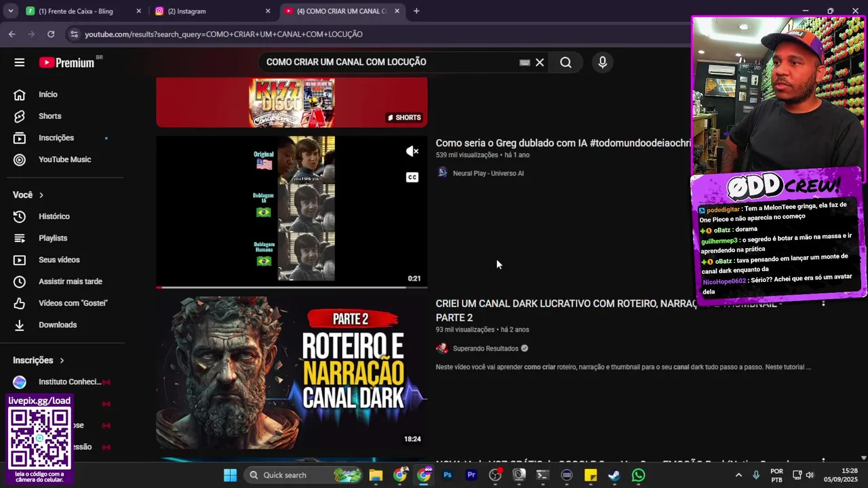Open the Greg dublado com IA video thumbnail
This screenshot has width=868, height=488.
click(x=292, y=211)
